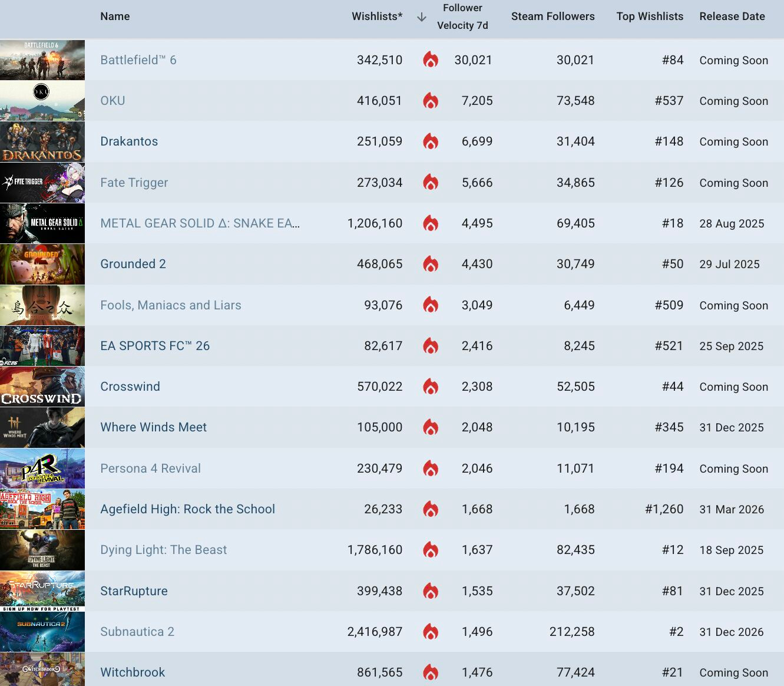The height and width of the screenshot is (686, 784).
Task: Open the Drakantos cover thumbnail
Action: tap(42, 141)
